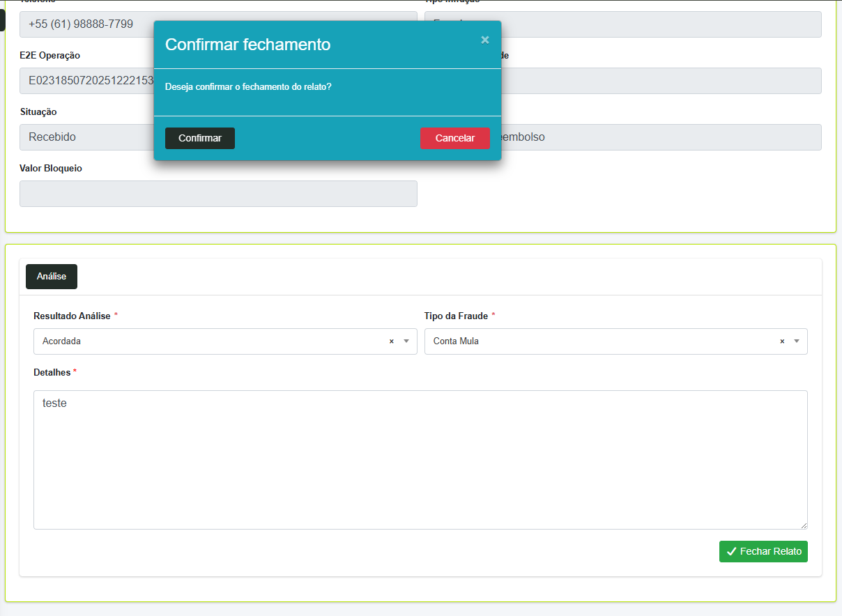Click the Tipo da Fraude label
This screenshot has width=842, height=616.
[456, 316]
